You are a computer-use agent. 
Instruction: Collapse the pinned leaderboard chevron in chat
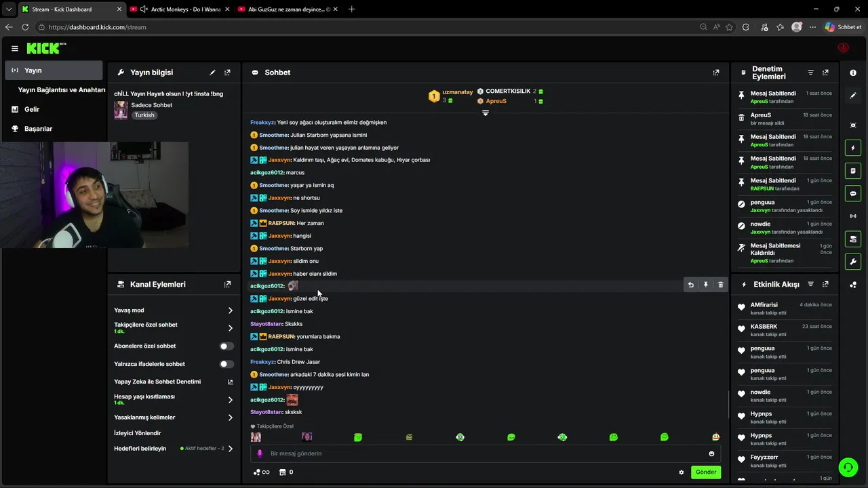[x=486, y=113]
